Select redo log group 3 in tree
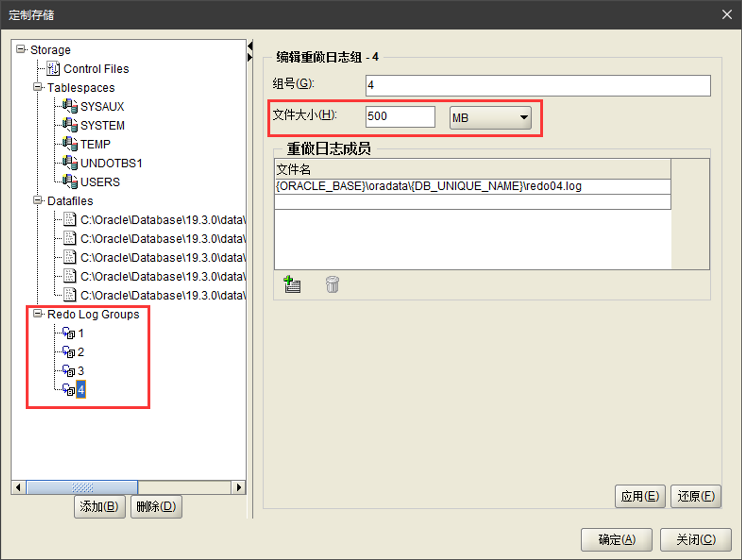The image size is (742, 560). point(81,371)
